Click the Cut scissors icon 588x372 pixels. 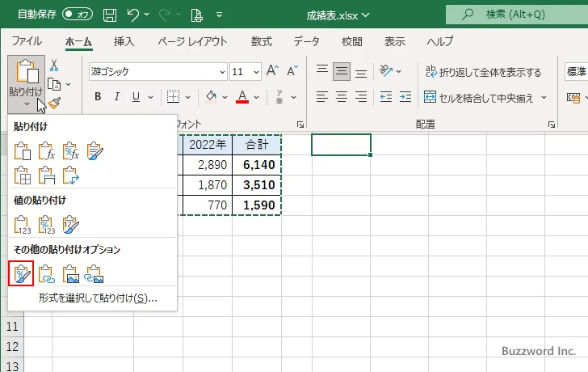click(54, 65)
